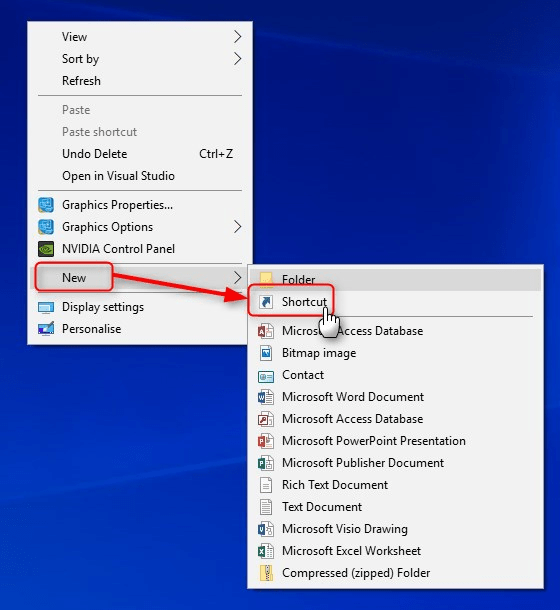
Task: Select Contact in the New submenu
Action: pos(395,375)
